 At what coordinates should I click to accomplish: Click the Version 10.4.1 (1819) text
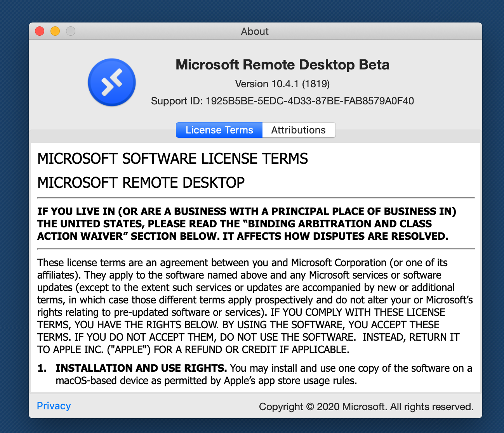click(282, 84)
